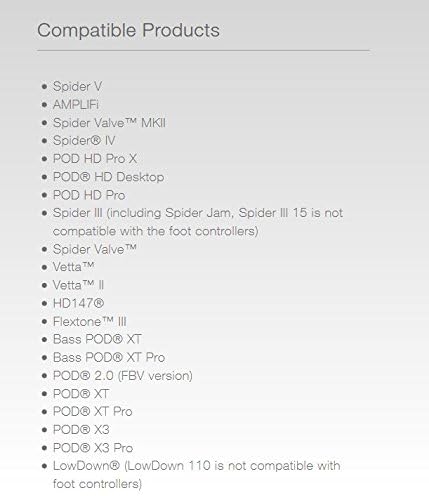Select the Spider V list item
This screenshot has height=496, width=429.
point(77,87)
